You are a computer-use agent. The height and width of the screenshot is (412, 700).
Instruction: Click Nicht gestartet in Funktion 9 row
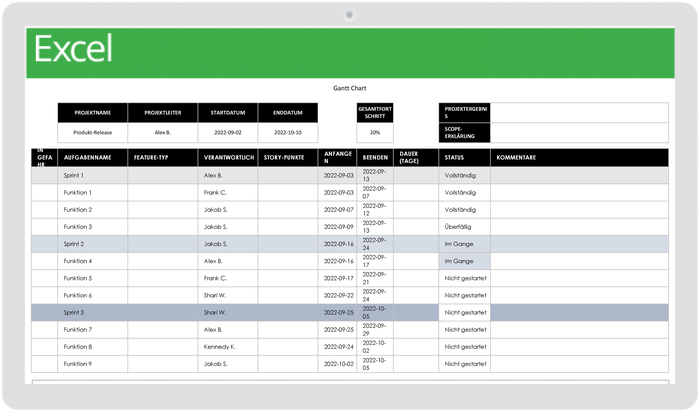[x=465, y=364]
